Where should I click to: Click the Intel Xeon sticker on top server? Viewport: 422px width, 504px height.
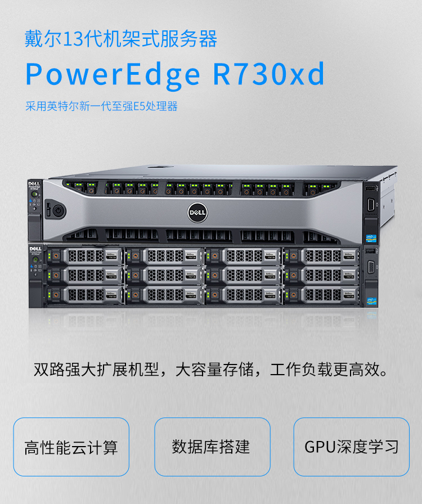click(371, 238)
